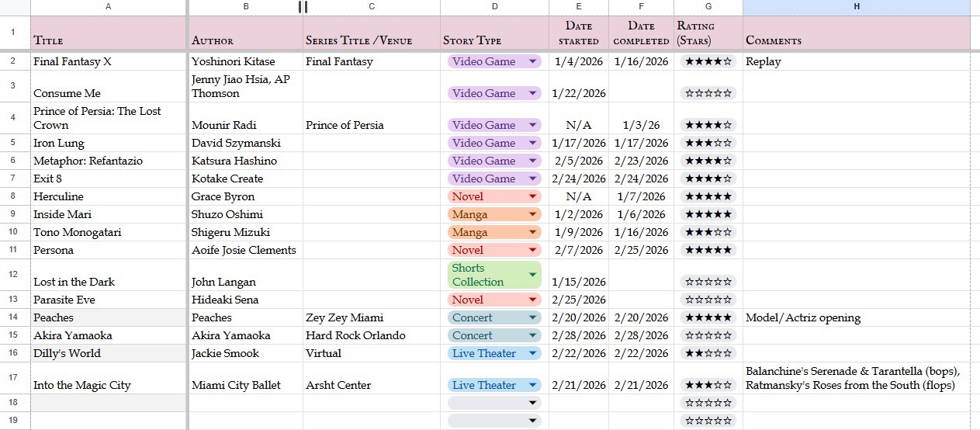Image resolution: width=980 pixels, height=430 pixels.
Task: Click the Replay comment cell
Action: coord(856,61)
